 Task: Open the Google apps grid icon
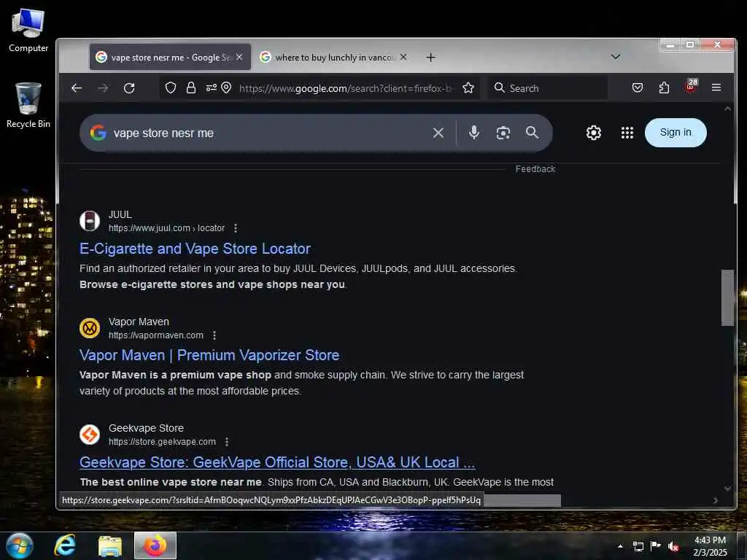tap(627, 133)
